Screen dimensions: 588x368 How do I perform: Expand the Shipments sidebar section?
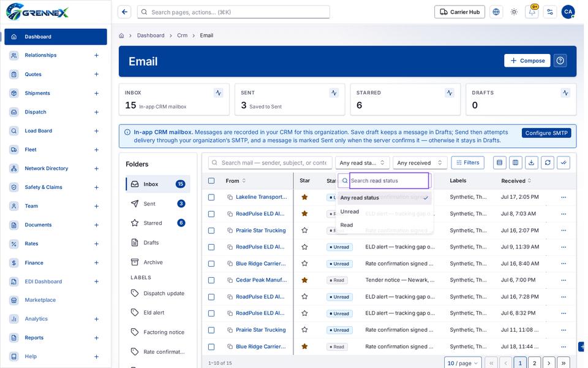point(96,93)
